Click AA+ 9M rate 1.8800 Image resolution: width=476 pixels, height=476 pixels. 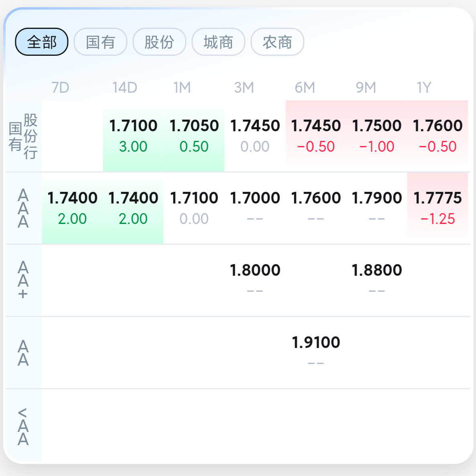(x=376, y=280)
